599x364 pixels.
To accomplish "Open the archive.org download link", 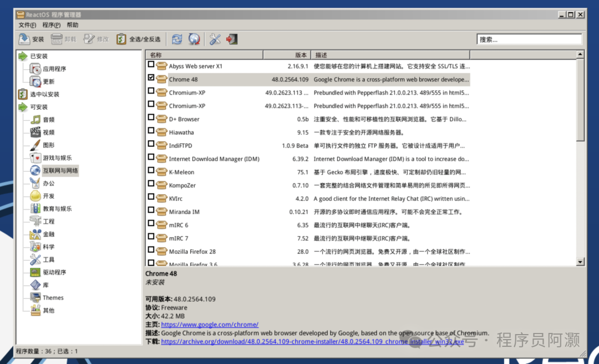I will tap(312, 341).
